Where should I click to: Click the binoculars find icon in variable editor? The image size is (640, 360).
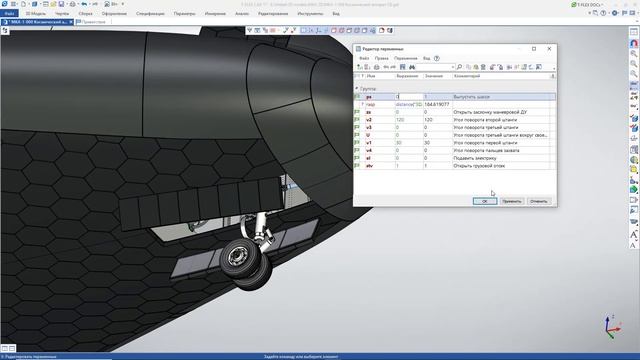tap(412, 67)
